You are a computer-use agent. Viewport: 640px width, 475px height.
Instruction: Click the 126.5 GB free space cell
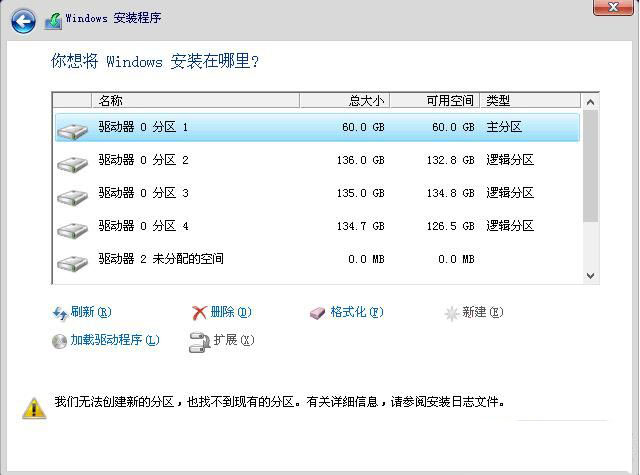(451, 226)
